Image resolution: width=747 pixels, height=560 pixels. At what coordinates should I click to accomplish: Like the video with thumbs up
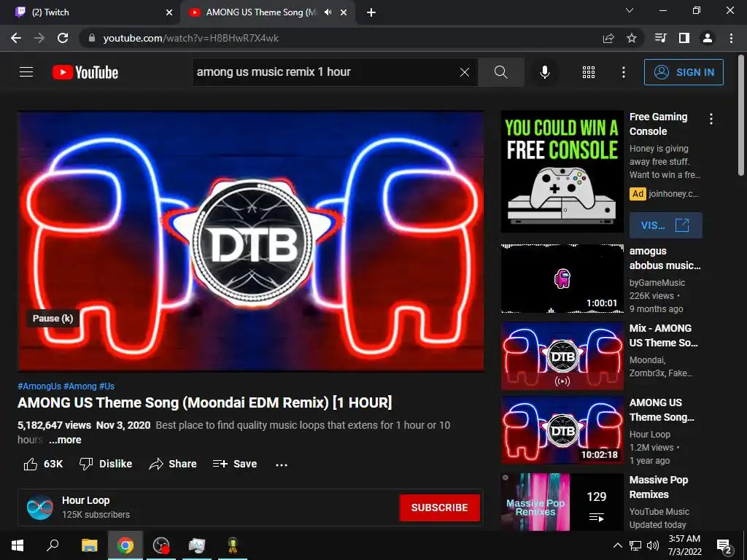[43, 464]
